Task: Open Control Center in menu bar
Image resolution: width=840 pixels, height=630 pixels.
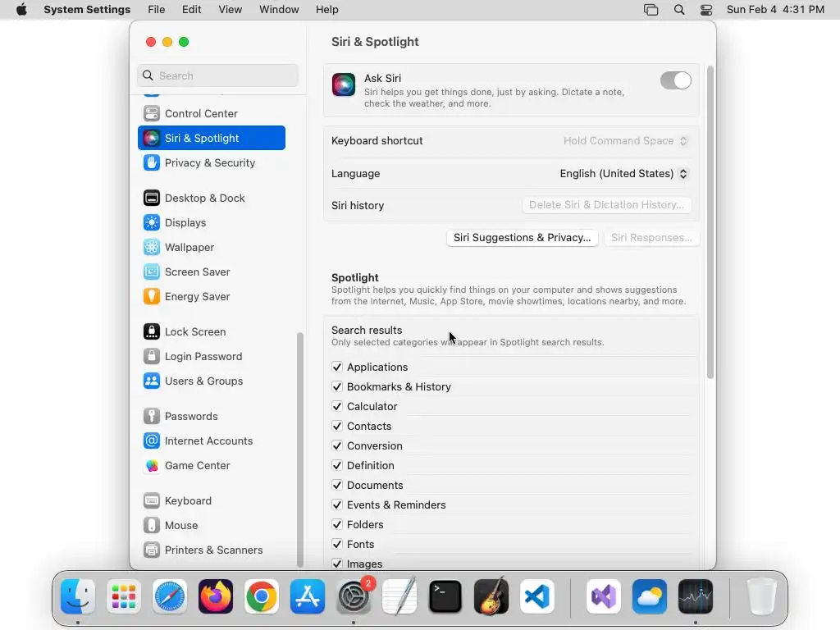Action: point(706,10)
